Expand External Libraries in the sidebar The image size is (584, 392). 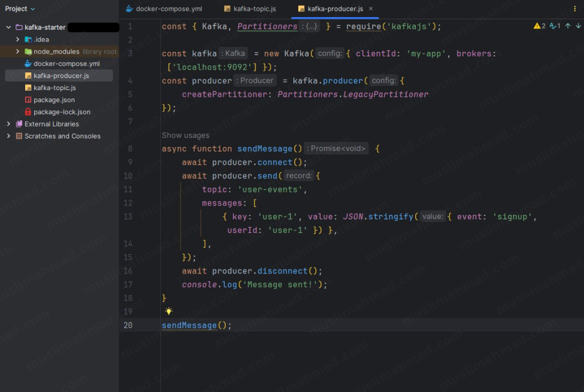point(8,124)
